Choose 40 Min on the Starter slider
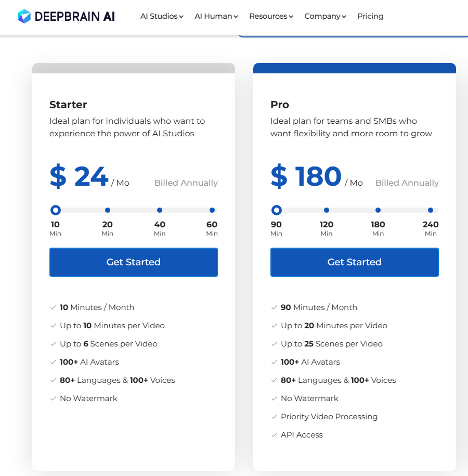 click(160, 210)
